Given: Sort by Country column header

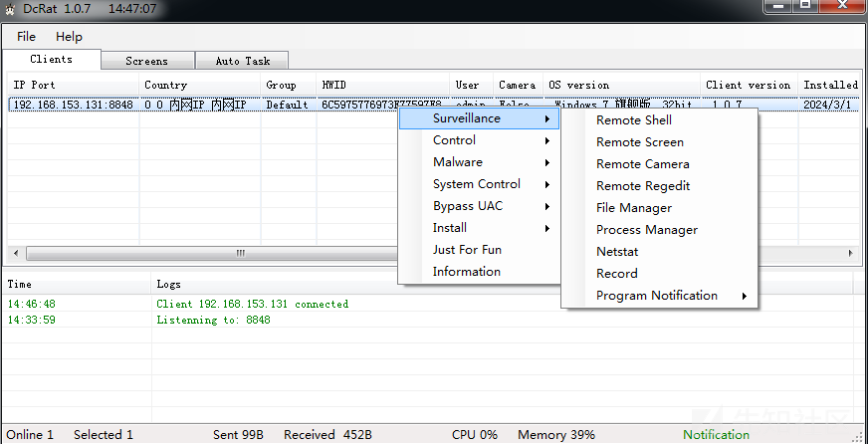Looking at the screenshot, I should (x=200, y=85).
